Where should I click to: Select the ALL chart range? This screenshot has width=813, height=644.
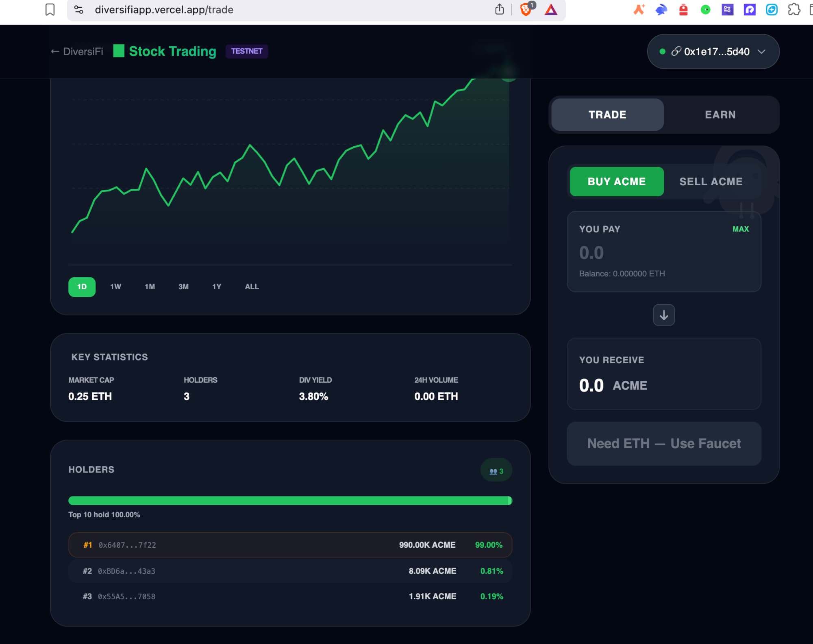click(x=252, y=287)
